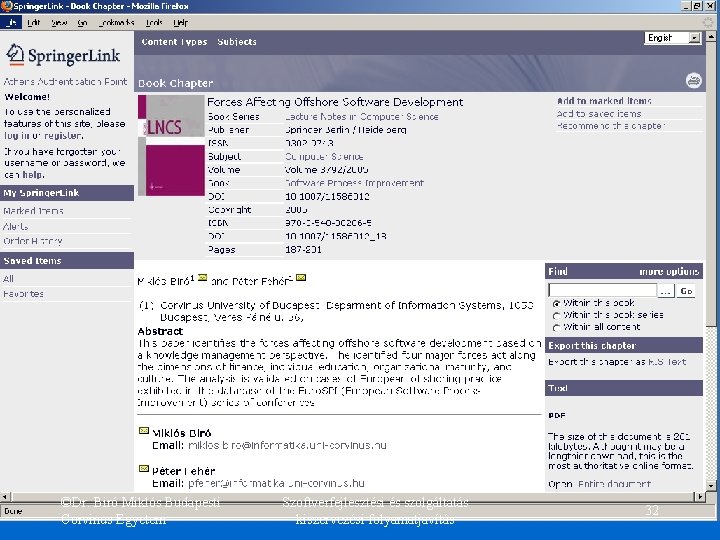The width and height of the screenshot is (720, 540).
Task: Open the 'Computer Science' subject link
Action: (324, 157)
